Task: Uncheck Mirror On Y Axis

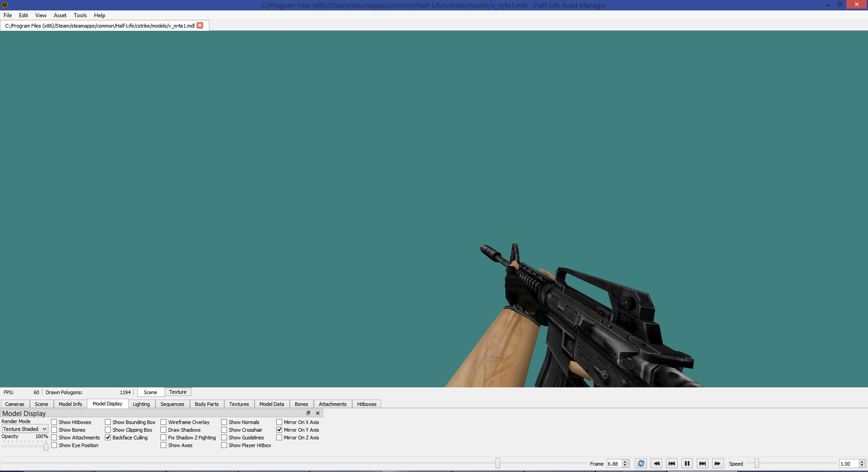Action: coord(279,429)
